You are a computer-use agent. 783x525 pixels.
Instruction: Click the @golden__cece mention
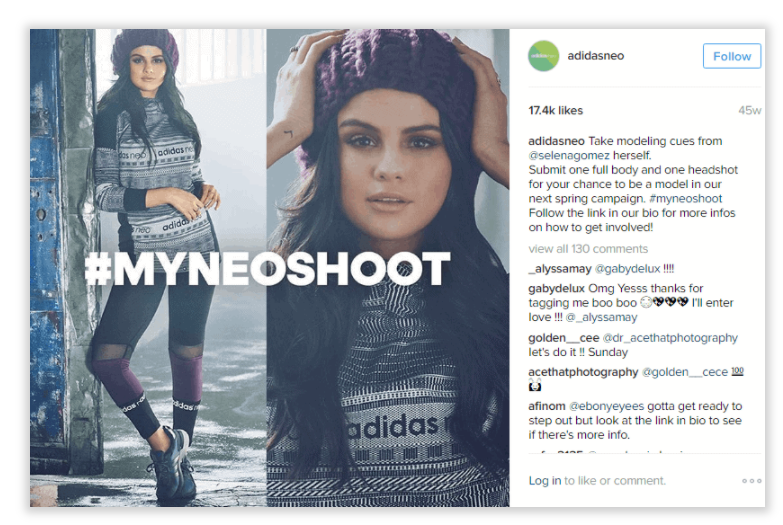pos(684,372)
